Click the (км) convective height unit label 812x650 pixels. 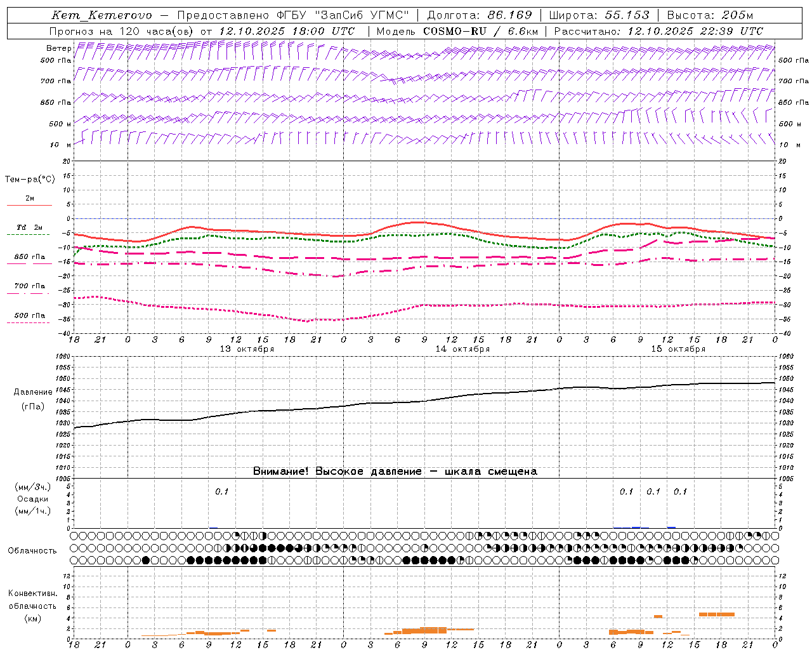(x=32, y=618)
